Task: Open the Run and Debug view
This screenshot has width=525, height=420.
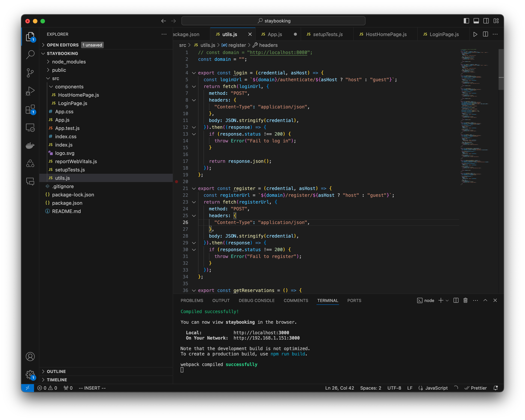Action: tap(30, 91)
